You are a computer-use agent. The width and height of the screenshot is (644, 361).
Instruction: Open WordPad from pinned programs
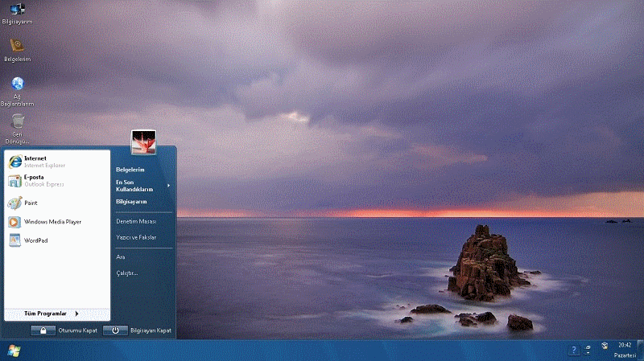click(35, 240)
